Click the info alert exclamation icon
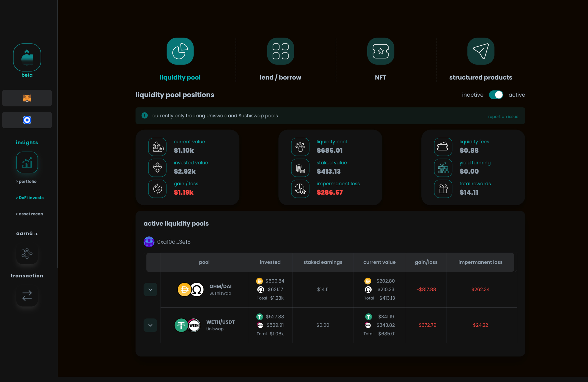588x382 pixels. (145, 115)
